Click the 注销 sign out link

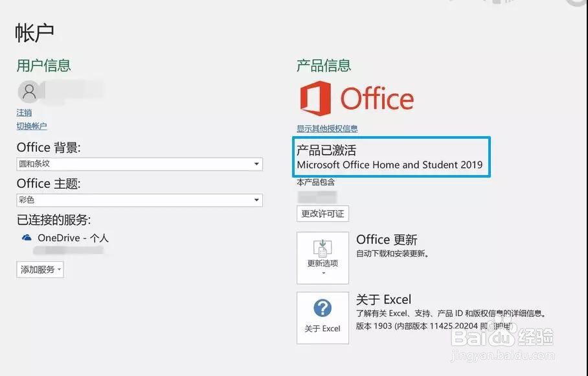pos(24,113)
